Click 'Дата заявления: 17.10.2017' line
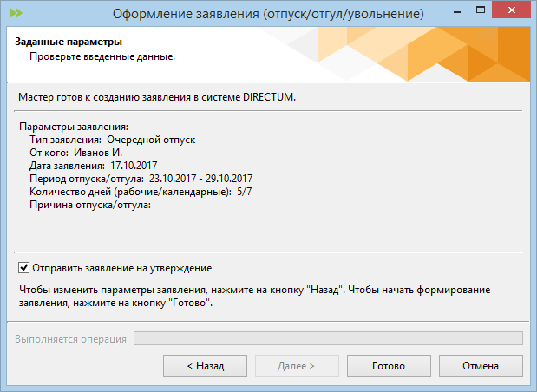Image resolution: width=537 pixels, height=392 pixels. point(93,166)
